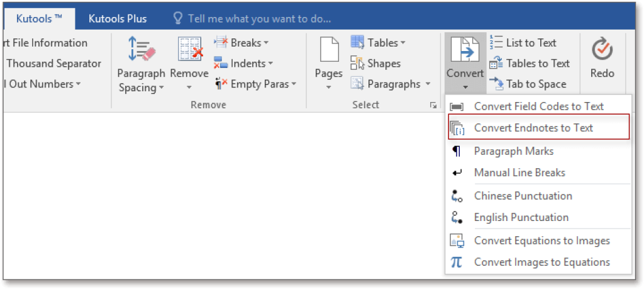Viewport: 644px width, 289px height.
Task: Switch to the Kutools Plus tab
Action: [118, 19]
